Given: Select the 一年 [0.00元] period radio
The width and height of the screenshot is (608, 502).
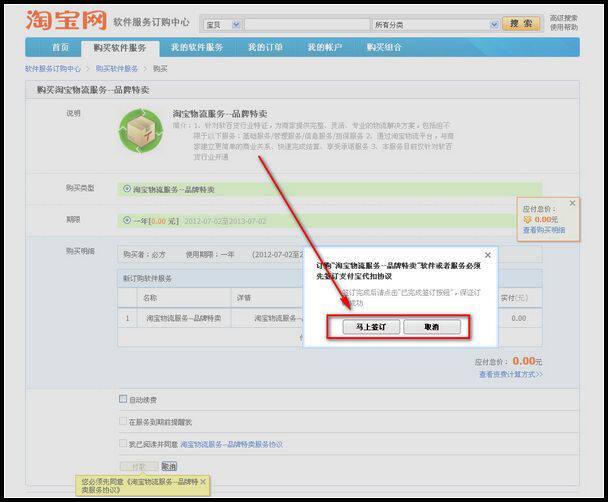Looking at the screenshot, I should click(126, 221).
